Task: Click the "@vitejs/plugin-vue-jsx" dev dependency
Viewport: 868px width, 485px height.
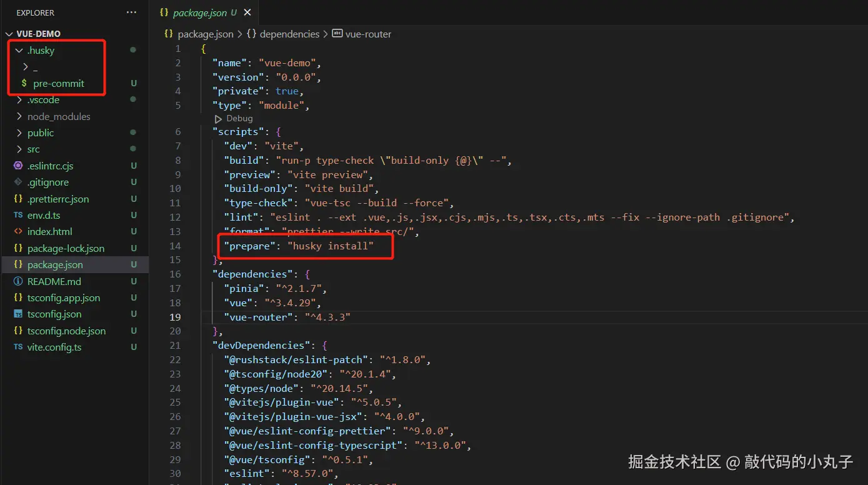Action: coord(293,417)
